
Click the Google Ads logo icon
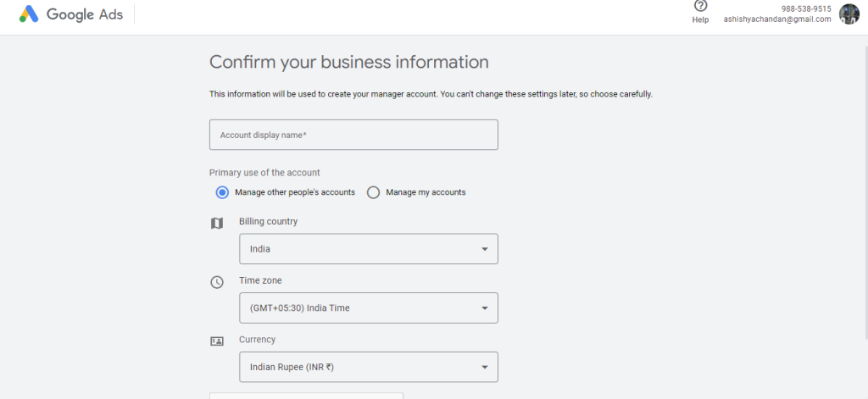[x=29, y=14]
